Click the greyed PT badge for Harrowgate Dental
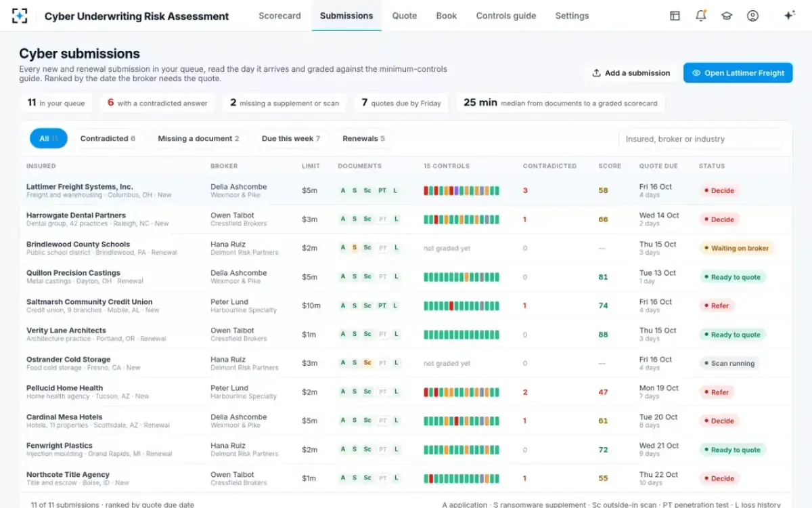The image size is (812, 508). point(382,219)
